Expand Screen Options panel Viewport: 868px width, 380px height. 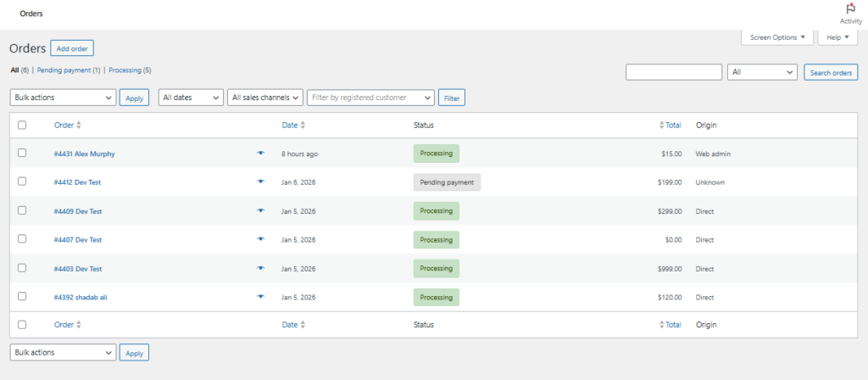point(777,37)
